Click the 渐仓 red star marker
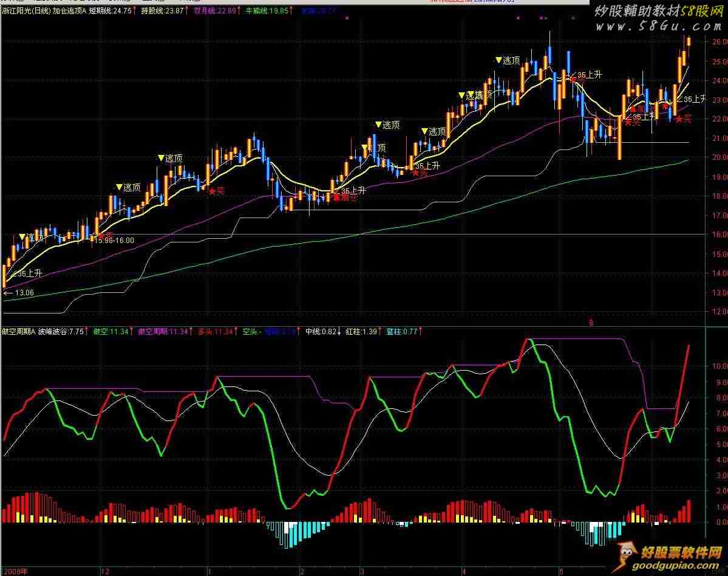Image resolution: width=728 pixels, height=576 pixels. pyautogui.click(x=336, y=197)
